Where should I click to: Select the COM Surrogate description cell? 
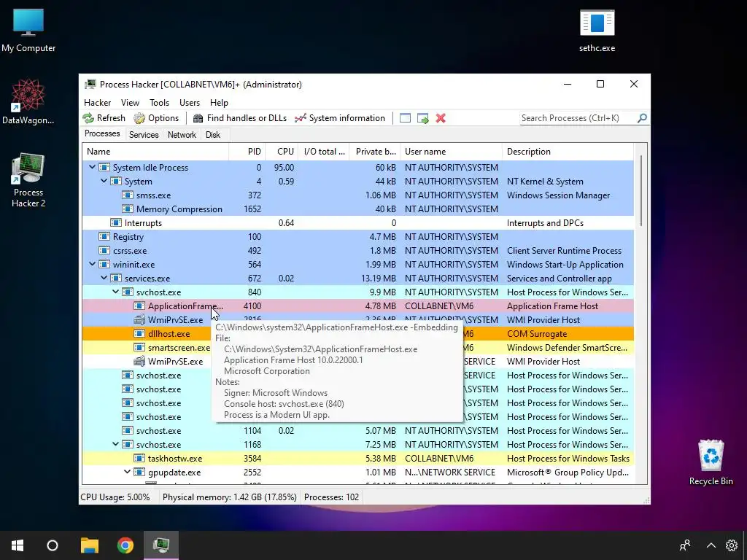pyautogui.click(x=537, y=333)
